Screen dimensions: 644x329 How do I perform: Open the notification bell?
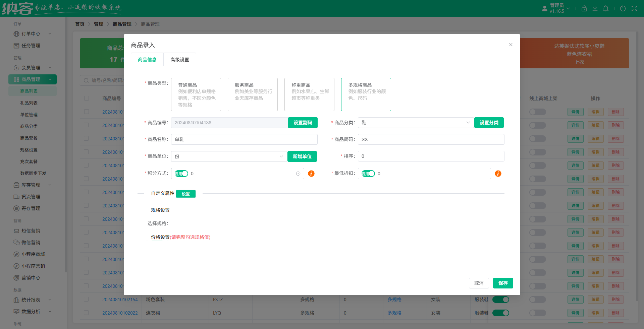606,8
